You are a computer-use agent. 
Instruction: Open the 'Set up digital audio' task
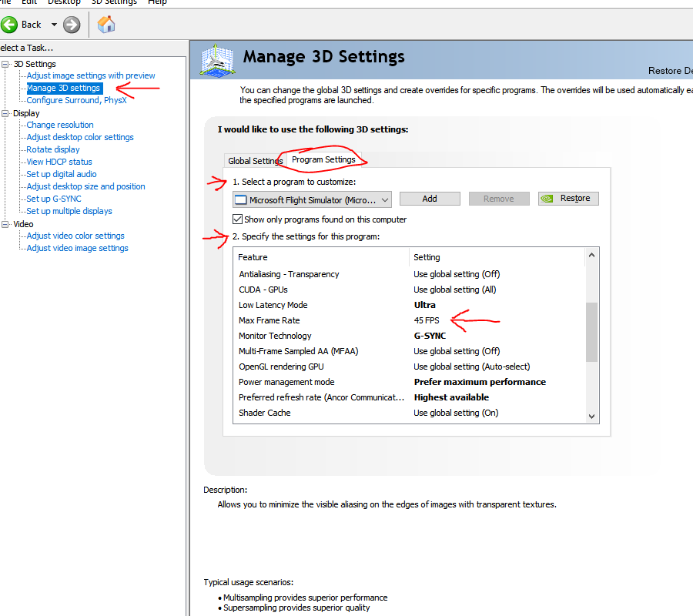(62, 175)
